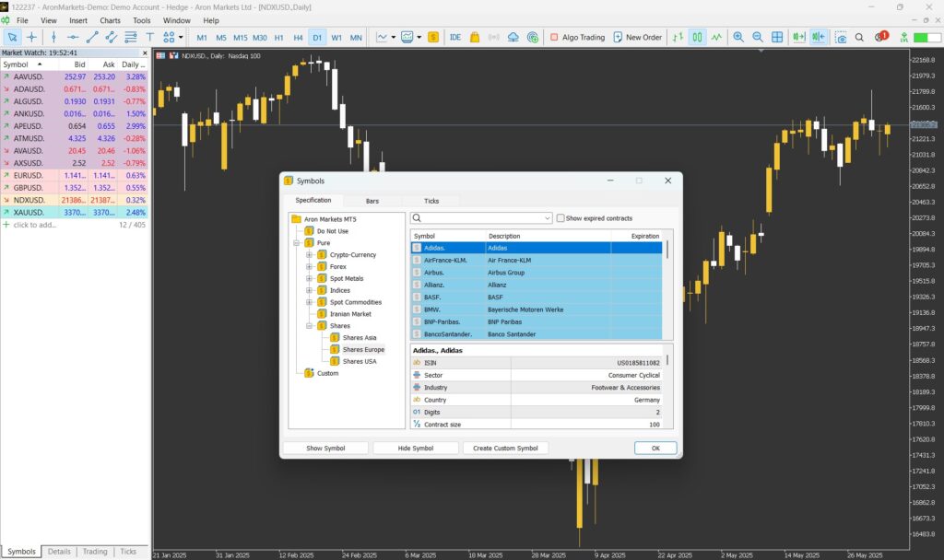Switch chart to H4 timeframe

298,37
